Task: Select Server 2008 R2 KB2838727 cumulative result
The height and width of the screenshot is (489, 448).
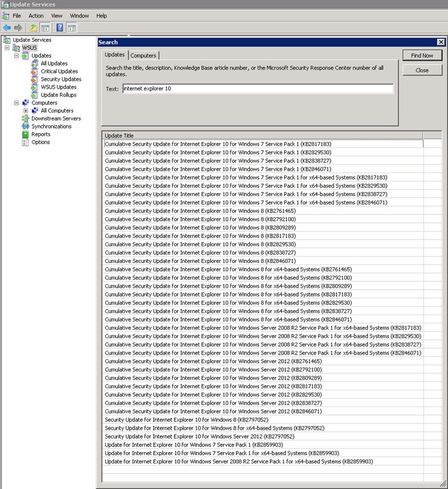Action: (x=263, y=344)
